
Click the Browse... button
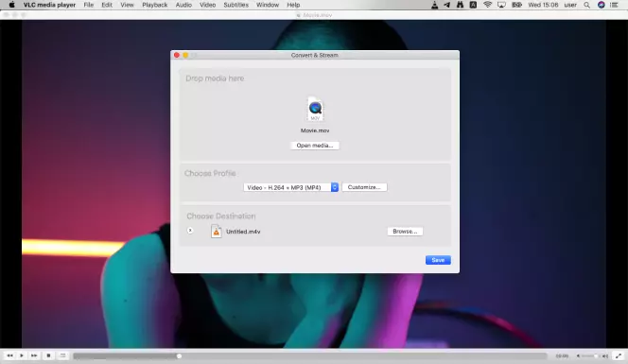pos(405,232)
